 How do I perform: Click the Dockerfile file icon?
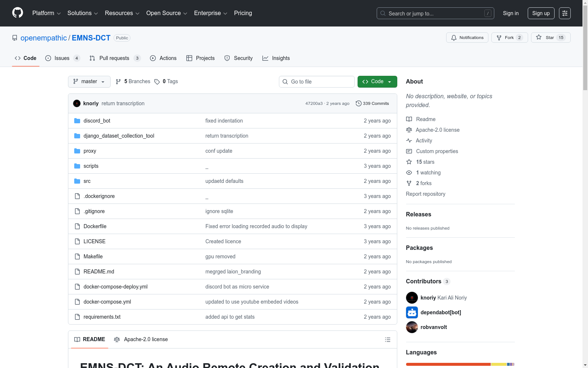(x=77, y=226)
